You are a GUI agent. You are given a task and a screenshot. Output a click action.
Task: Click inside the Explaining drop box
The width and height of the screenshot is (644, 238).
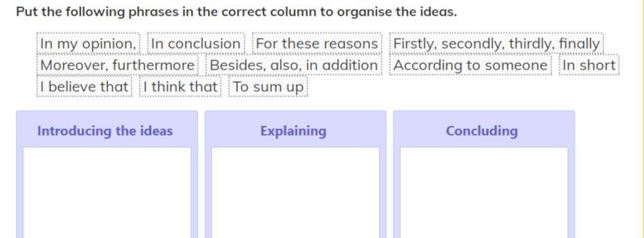pyautogui.click(x=296, y=192)
